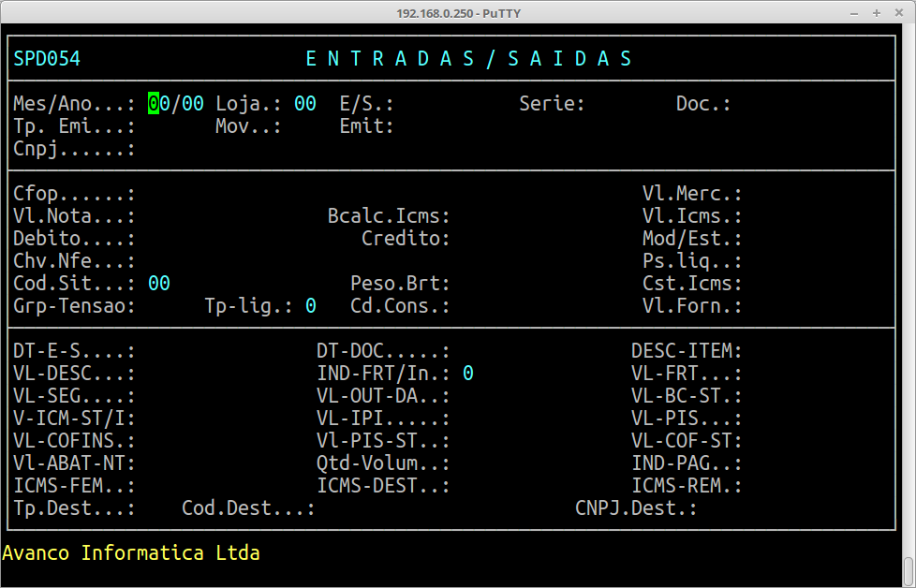Viewport: 916px width, 588px height.
Task: Click the Serie field label
Action: (552, 104)
